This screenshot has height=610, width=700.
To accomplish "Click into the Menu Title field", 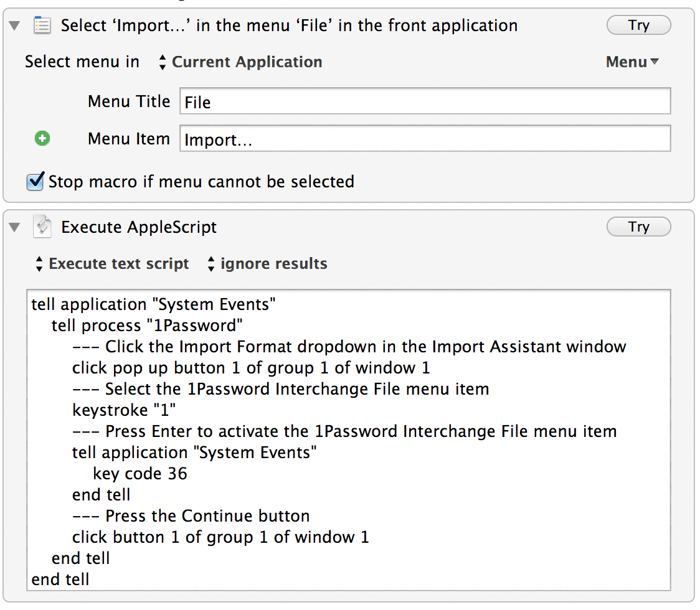I will click(425, 102).
